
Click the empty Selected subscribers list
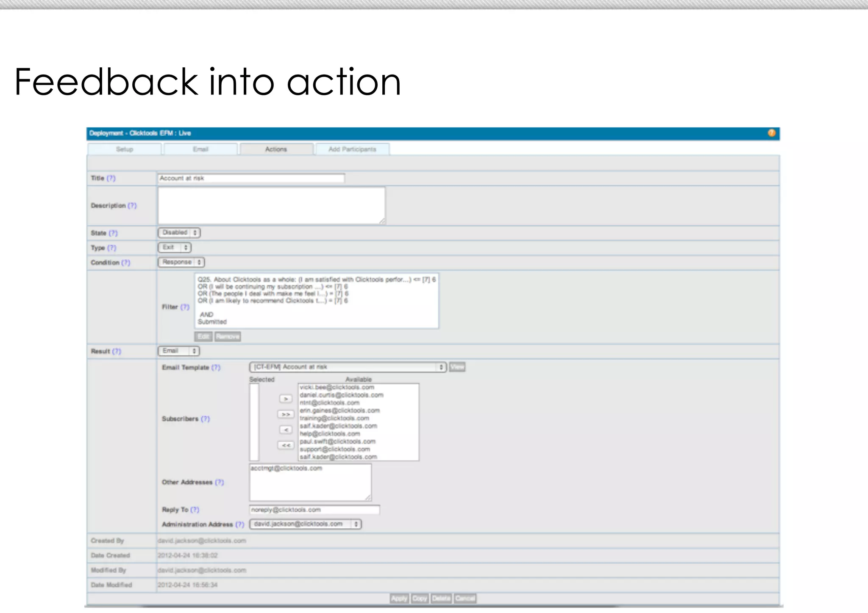click(x=254, y=422)
